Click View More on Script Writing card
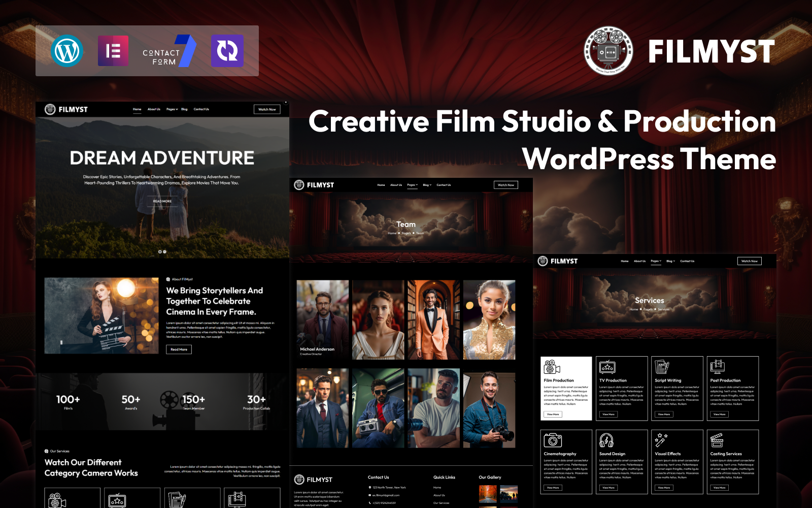Image resolution: width=812 pixels, height=508 pixels. [664, 415]
